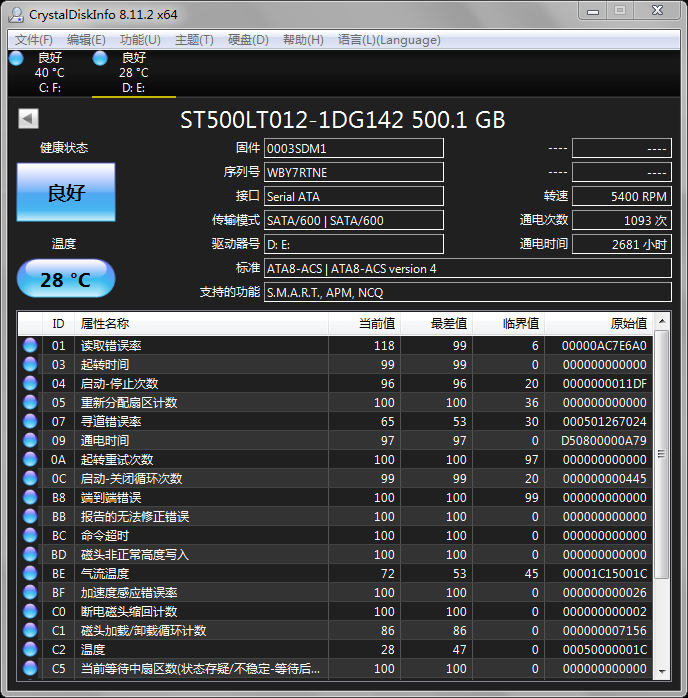The height and width of the screenshot is (698, 688).
Task: Close the CrystalDiskInfo window
Action: [x=657, y=11]
